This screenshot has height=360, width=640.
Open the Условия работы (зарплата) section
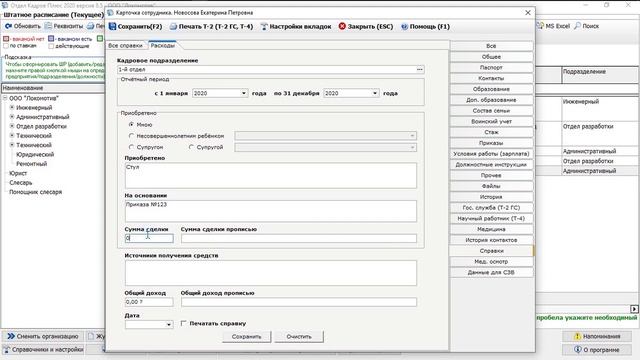click(x=491, y=154)
